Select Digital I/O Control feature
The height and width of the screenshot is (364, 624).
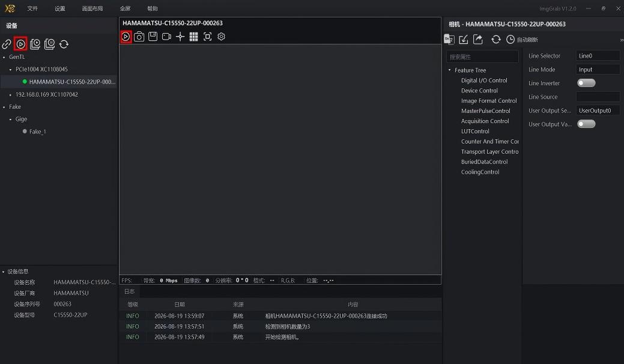point(484,80)
